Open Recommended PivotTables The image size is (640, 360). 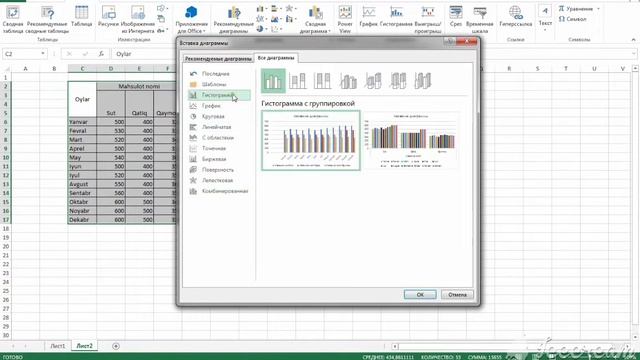point(47,20)
